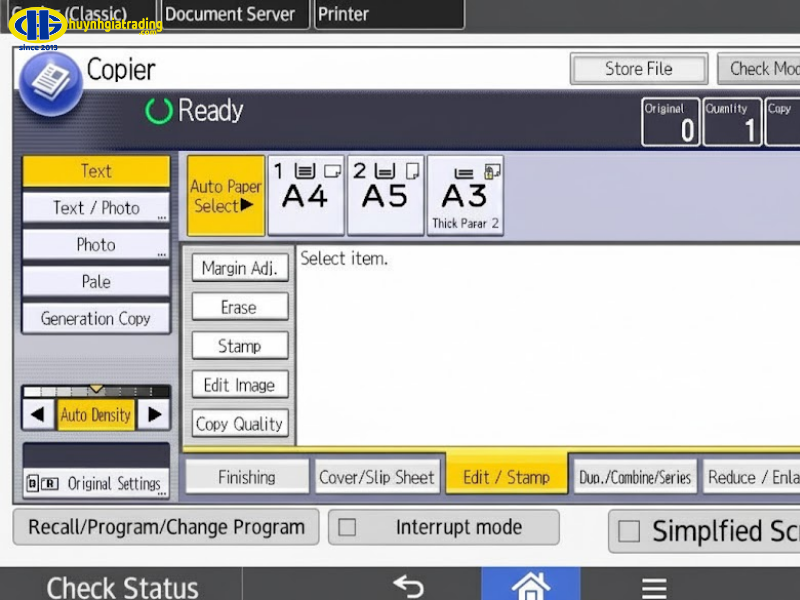Expand Original Settings panel

96,483
